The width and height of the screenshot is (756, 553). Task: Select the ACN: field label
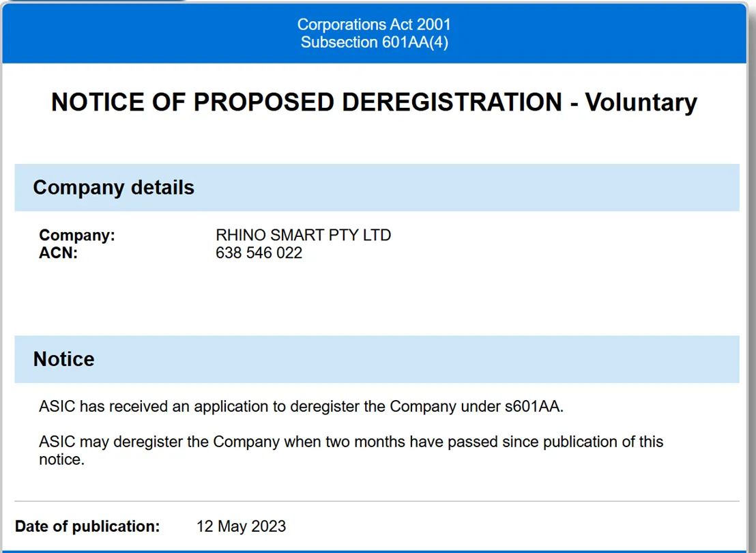pyautogui.click(x=59, y=253)
